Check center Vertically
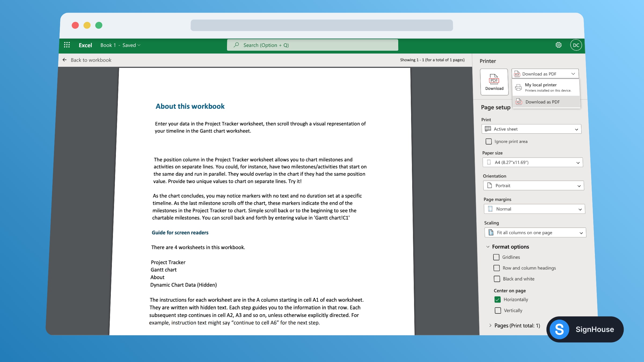Screen dimensions: 644x362 498,311
